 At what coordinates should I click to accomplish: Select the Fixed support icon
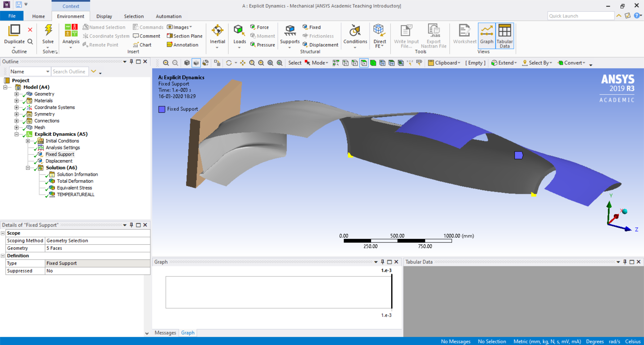click(x=312, y=27)
